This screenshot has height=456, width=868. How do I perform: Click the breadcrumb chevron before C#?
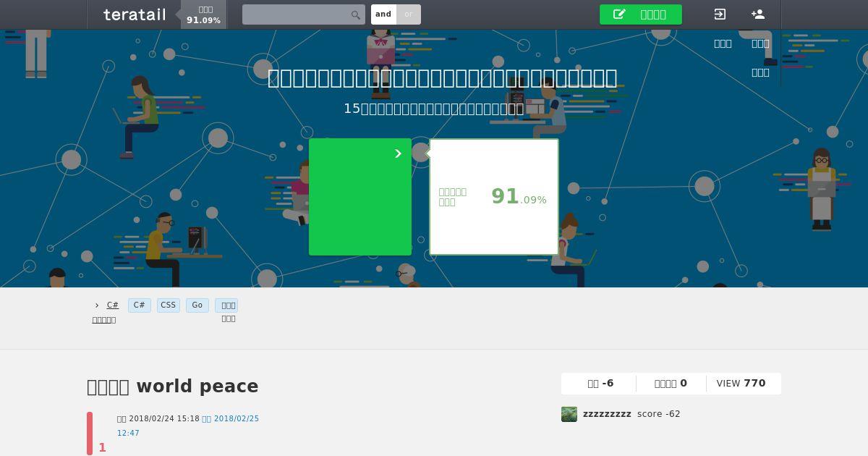coord(97,305)
